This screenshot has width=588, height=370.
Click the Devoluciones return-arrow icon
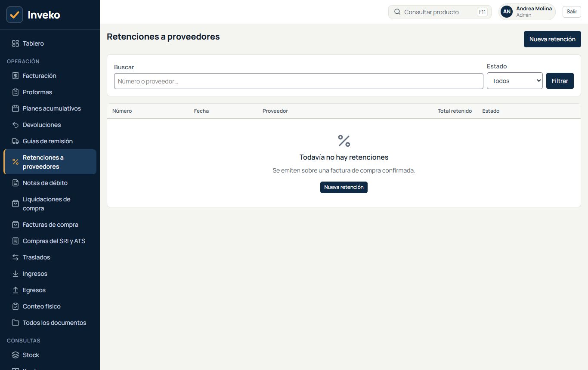(x=15, y=125)
